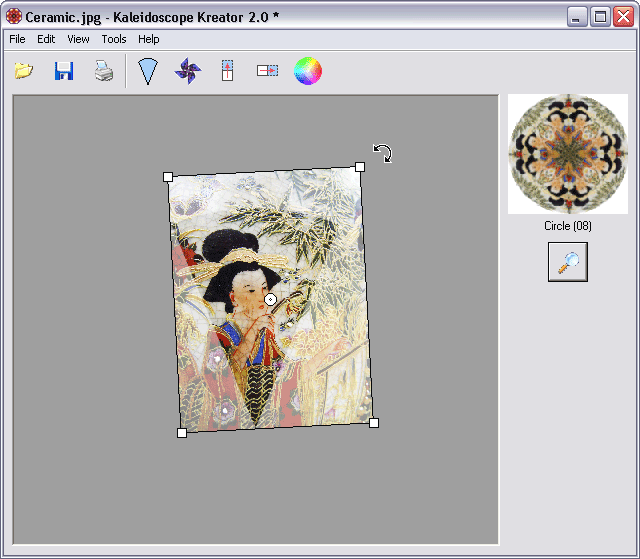This screenshot has height=559, width=640.
Task: Click the bottom-left resize handle of the image
Action: (182, 433)
